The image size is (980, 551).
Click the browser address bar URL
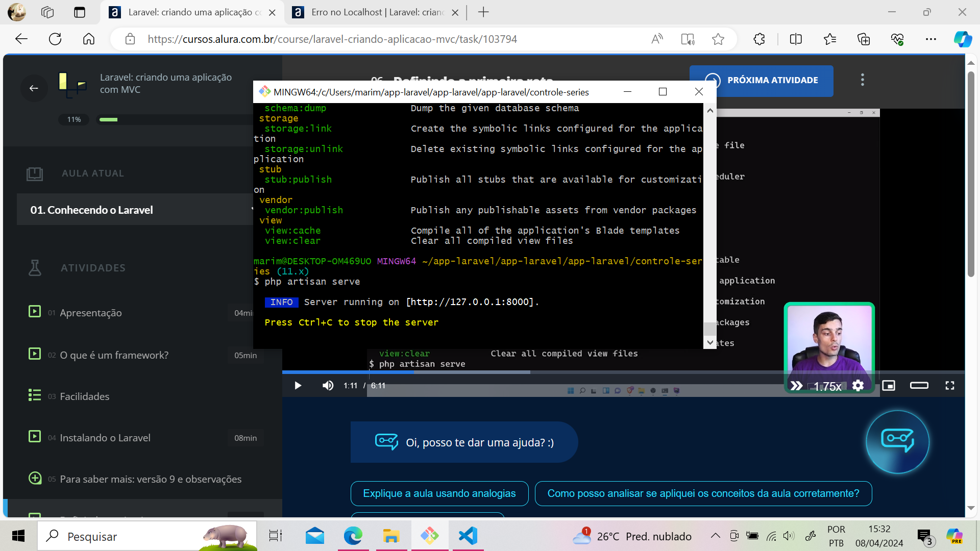(332, 39)
